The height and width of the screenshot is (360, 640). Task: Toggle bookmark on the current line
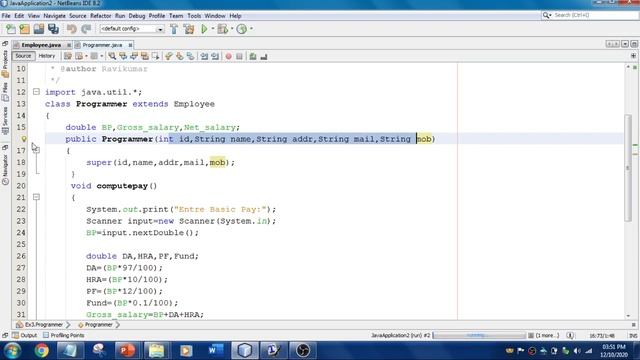[191, 56]
